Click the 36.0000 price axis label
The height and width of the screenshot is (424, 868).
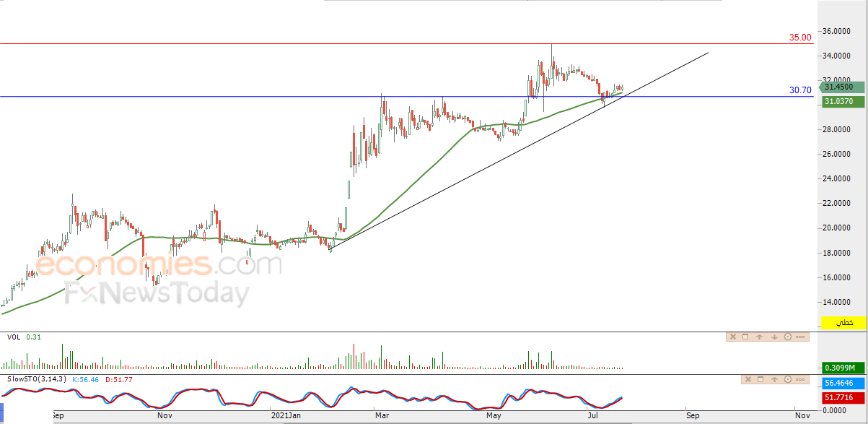tap(838, 31)
